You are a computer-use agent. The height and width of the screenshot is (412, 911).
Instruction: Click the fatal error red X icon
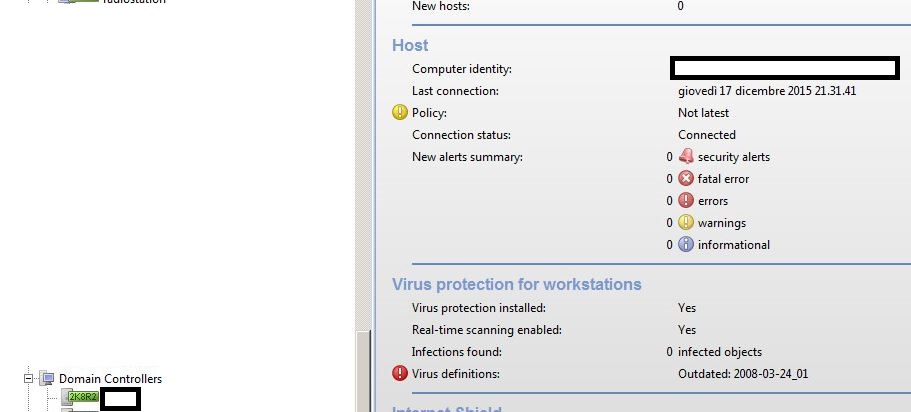pos(686,178)
